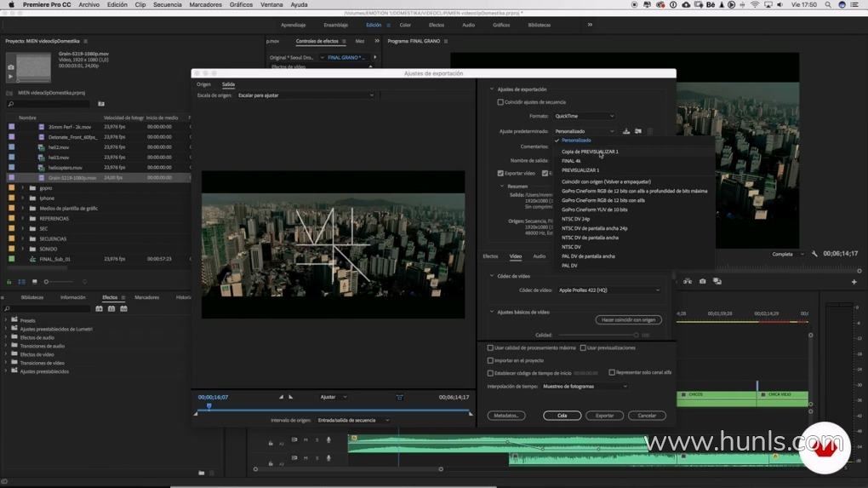The width and height of the screenshot is (868, 488).
Task: Click the wrench settings icon in Program monitor
Action: coord(814,254)
